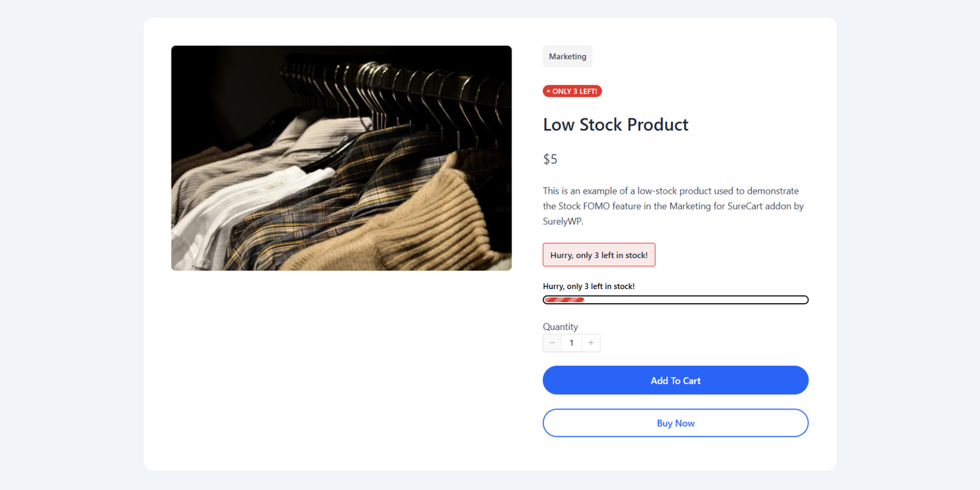The image size is (980, 490).
Task: Click the SurelyWP mention in the description
Action: point(562,221)
